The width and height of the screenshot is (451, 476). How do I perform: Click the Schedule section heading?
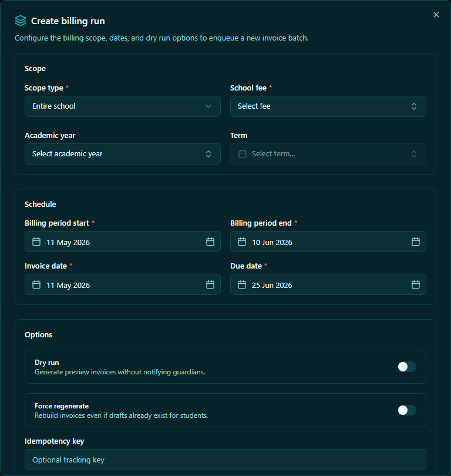(x=41, y=205)
